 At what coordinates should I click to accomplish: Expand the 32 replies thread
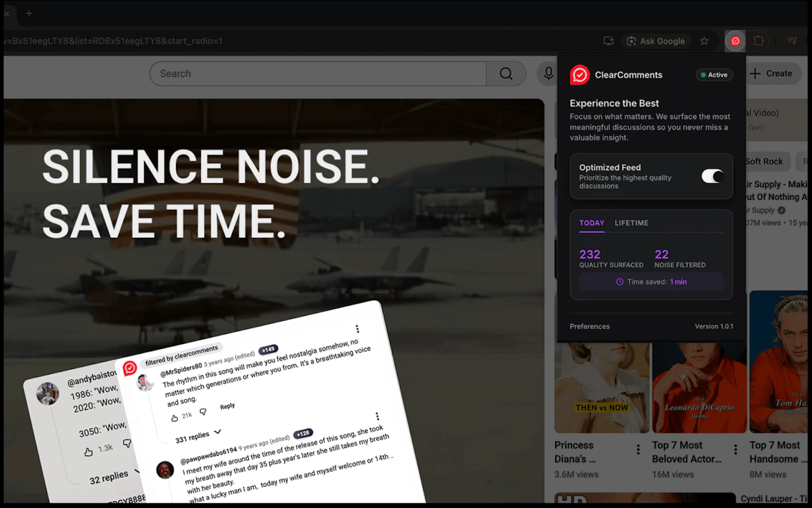(x=114, y=477)
